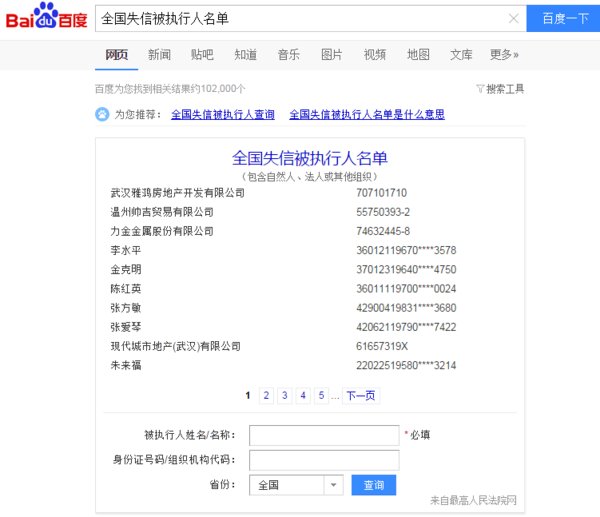Image resolution: width=600 pixels, height=517 pixels.
Task: Click the code 74632445-8
Action: (383, 231)
